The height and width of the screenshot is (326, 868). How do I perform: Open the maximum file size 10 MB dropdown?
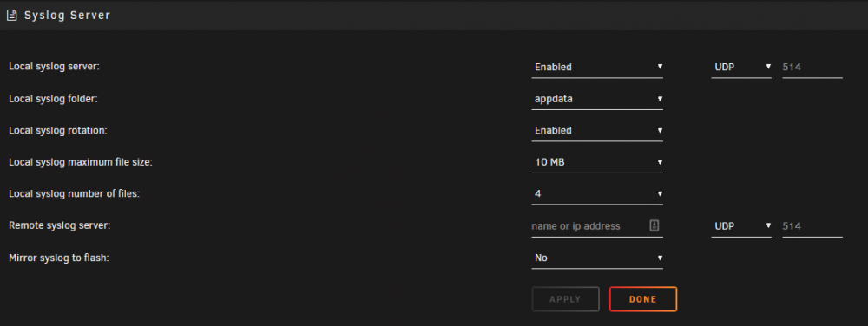point(597,162)
